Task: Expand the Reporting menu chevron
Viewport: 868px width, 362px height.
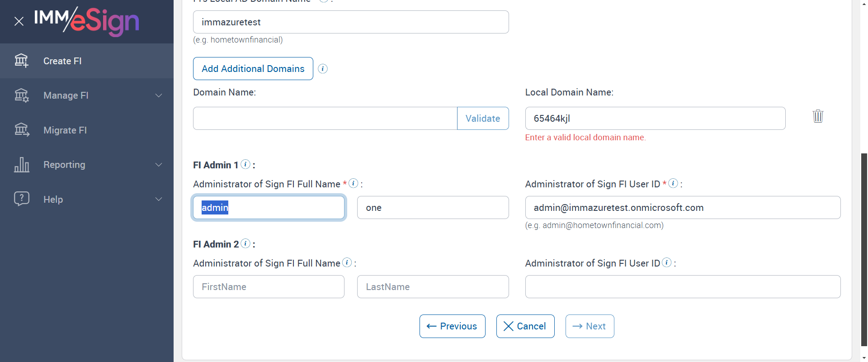Action: [159, 165]
